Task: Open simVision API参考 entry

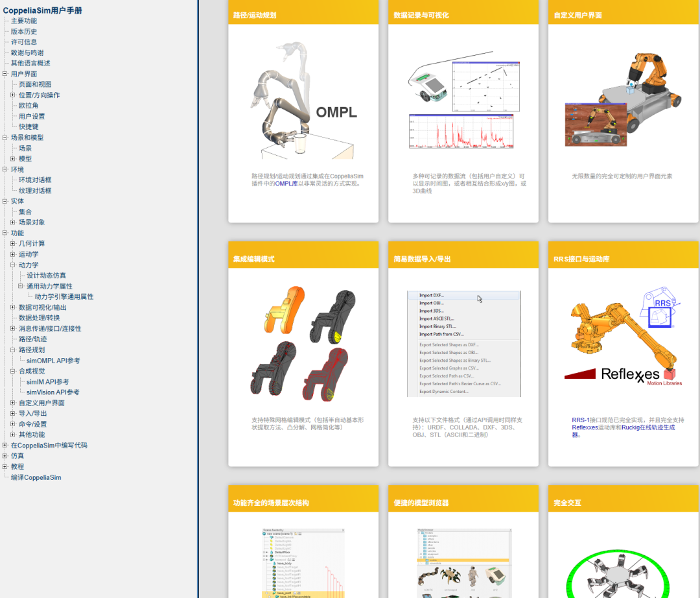Action: pos(52,392)
